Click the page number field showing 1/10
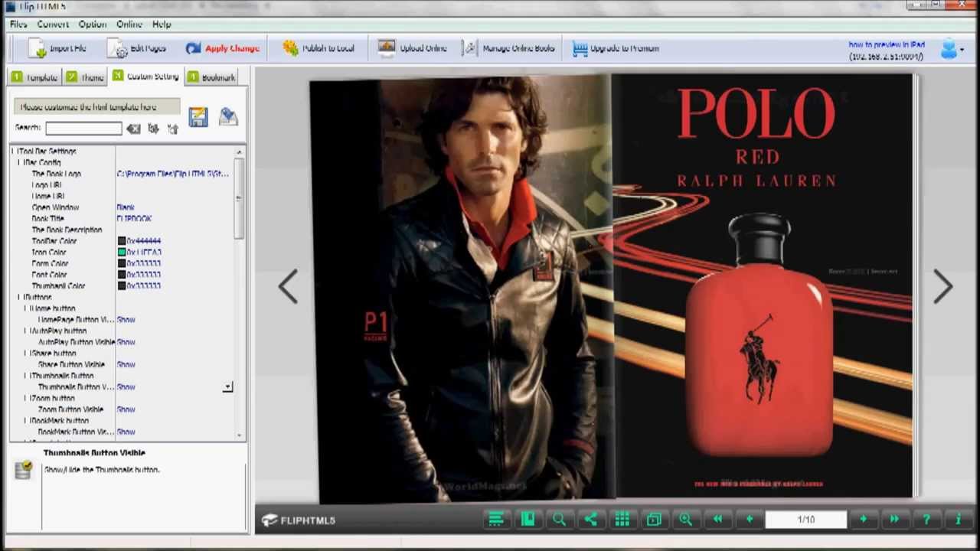The width and height of the screenshot is (980, 551). 806,520
